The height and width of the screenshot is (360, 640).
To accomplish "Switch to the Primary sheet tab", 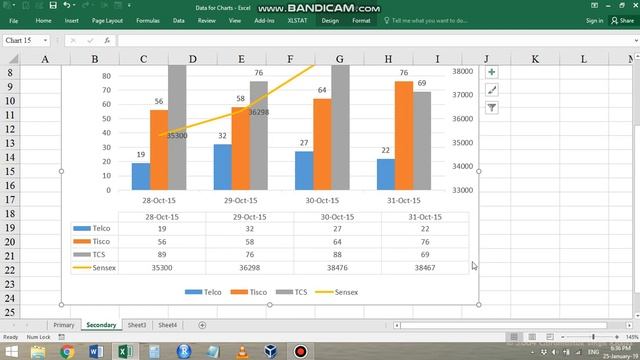I will click(64, 325).
